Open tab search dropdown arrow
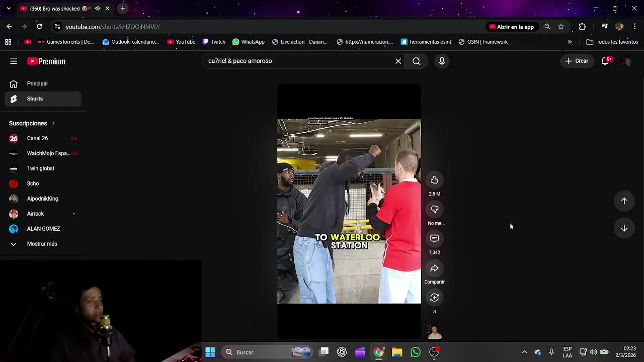The image size is (644, 362). [9, 9]
